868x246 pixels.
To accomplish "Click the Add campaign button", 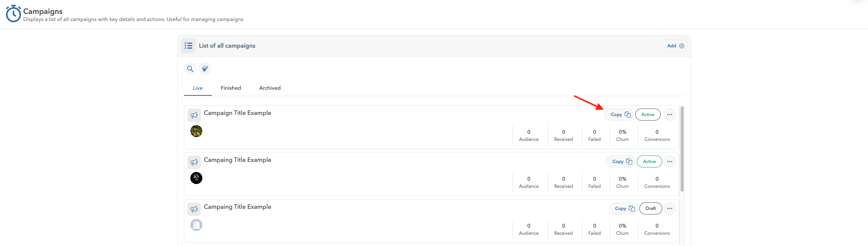I will click(674, 46).
